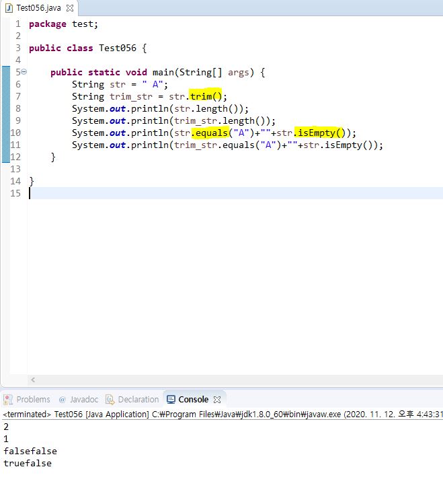Collapse the main method fold marker on line 5
Viewport: 443px width, 504px height.
pyautogui.click(x=24, y=72)
